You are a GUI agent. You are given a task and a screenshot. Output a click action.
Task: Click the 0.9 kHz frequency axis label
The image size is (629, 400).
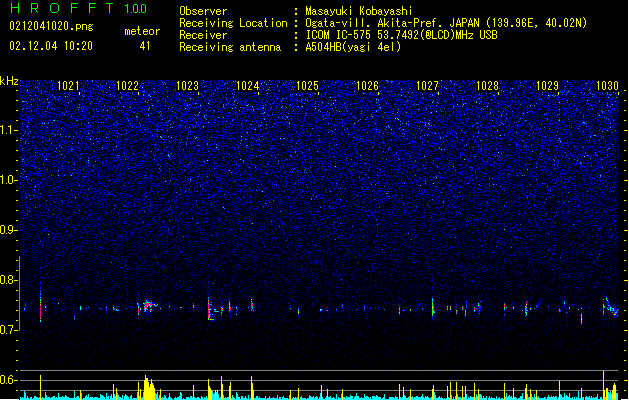(8, 230)
